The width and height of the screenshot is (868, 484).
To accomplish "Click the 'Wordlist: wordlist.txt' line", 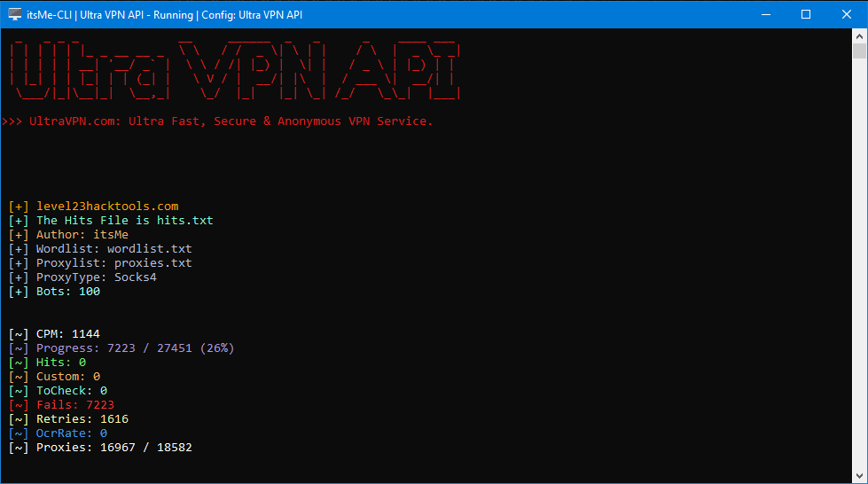I will tap(100, 249).
